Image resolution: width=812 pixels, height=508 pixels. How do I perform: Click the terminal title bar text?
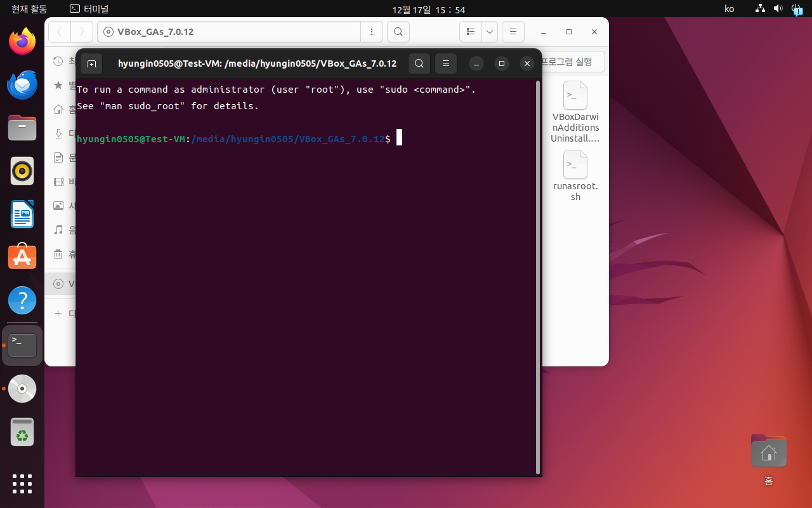(257, 63)
